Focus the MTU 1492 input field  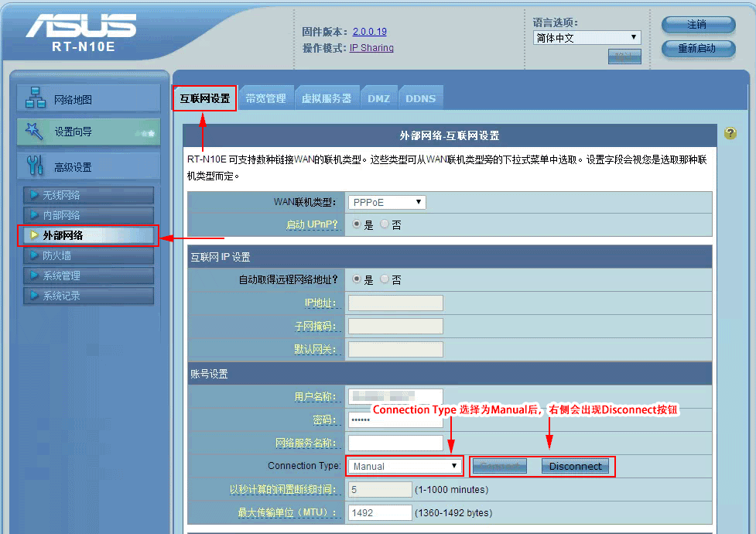click(380, 512)
